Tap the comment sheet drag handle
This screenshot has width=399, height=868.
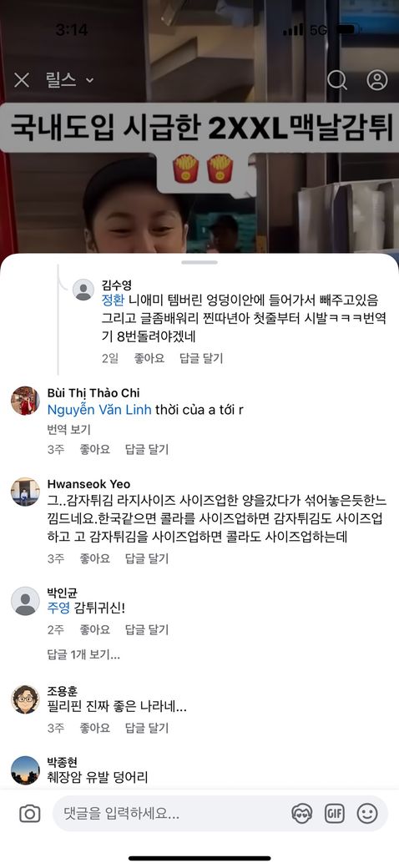pyautogui.click(x=199, y=262)
